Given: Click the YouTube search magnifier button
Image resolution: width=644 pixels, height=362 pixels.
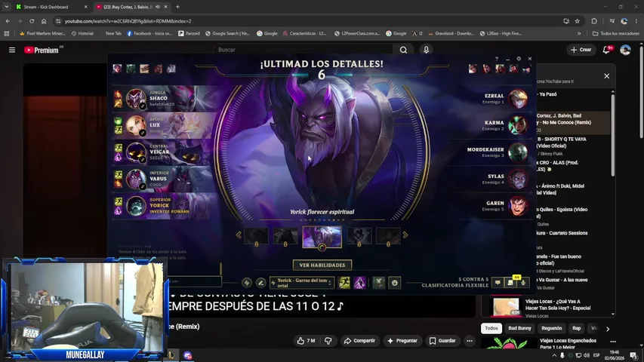Looking at the screenshot, I should coord(403,50).
